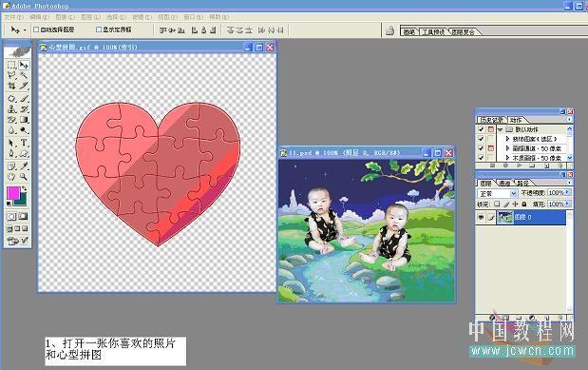Toggle the second action row's checkmark
Screen dimensions: 588x370
pyautogui.click(x=481, y=139)
